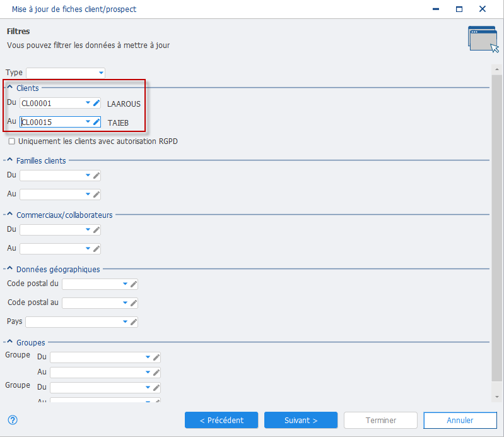Open Commerciaux/collaborateurs Au dropdown
The width and height of the screenshot is (504, 437).
(x=88, y=248)
